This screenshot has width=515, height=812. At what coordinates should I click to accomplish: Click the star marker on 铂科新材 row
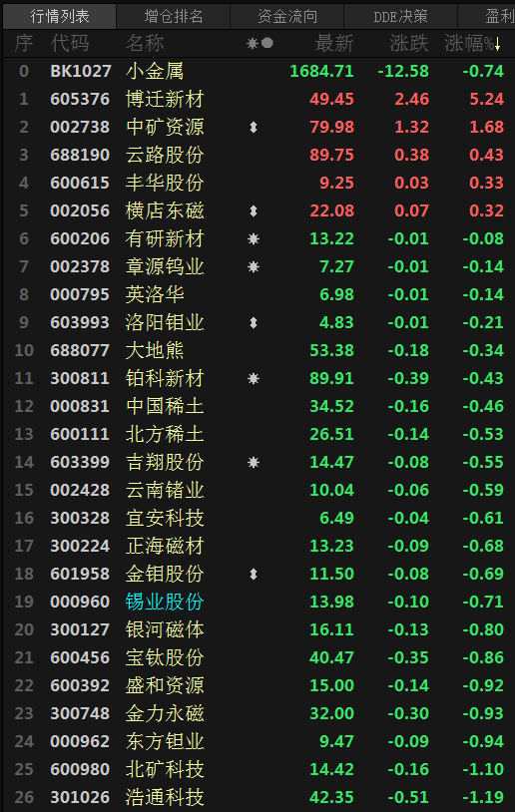coord(254,378)
